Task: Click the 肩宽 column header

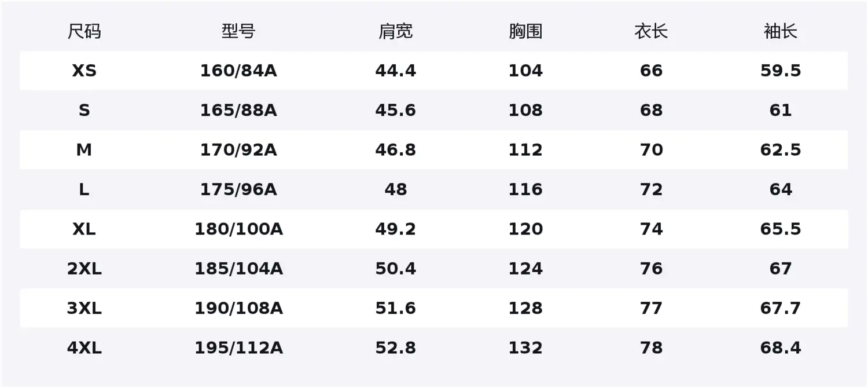Action: [396, 31]
